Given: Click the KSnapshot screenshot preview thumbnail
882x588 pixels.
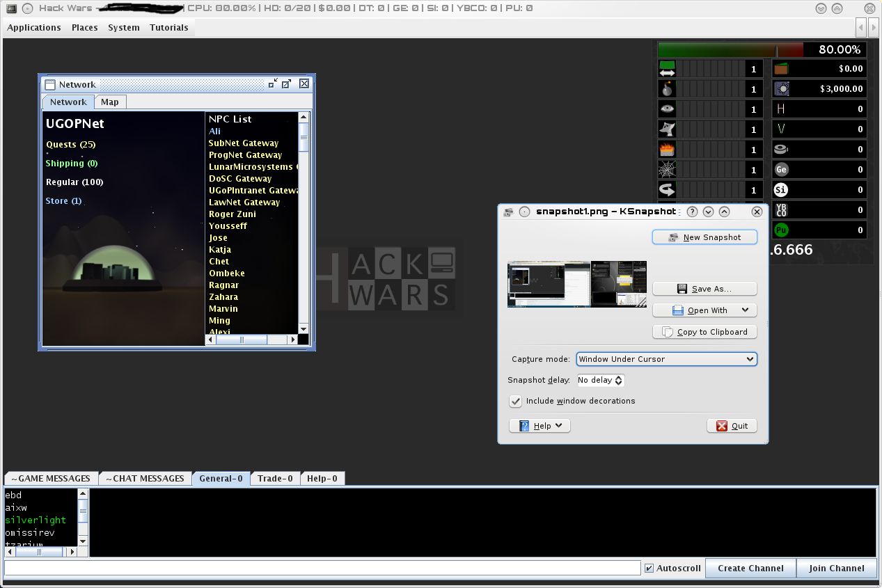Looking at the screenshot, I should pyautogui.click(x=577, y=284).
